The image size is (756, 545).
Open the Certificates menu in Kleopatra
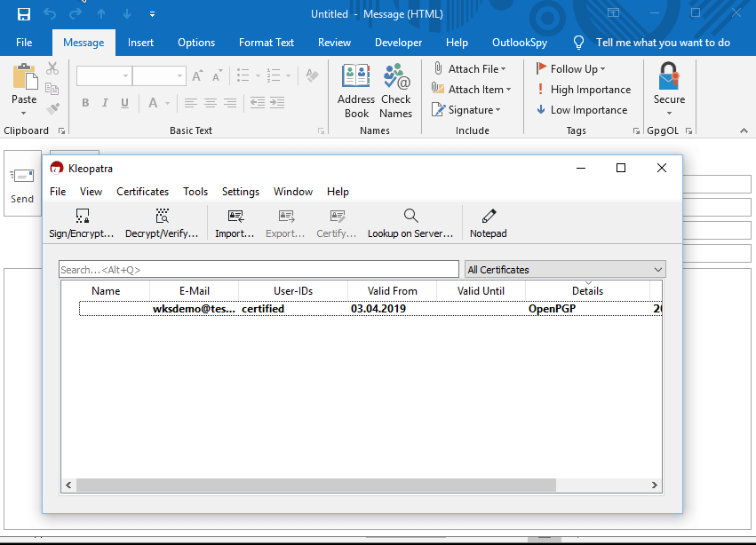pos(142,192)
